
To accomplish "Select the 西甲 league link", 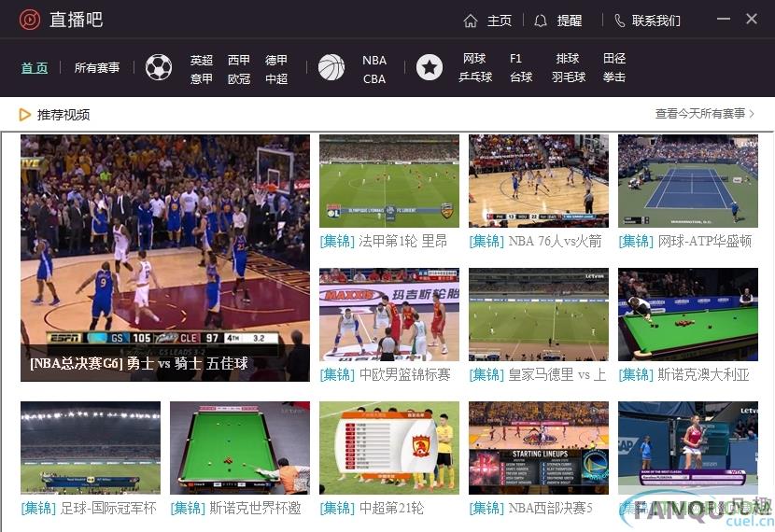I will pyautogui.click(x=239, y=61).
